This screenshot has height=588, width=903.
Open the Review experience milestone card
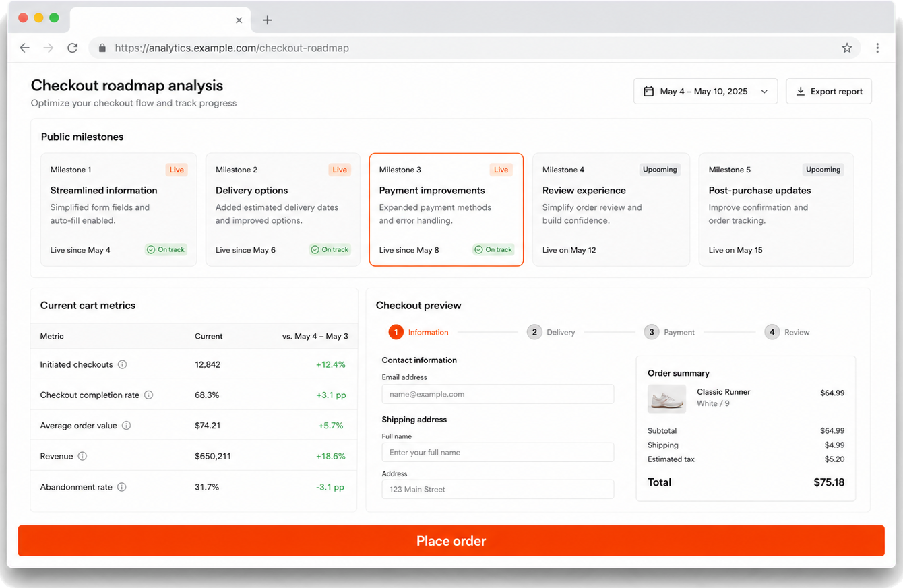[610, 209]
